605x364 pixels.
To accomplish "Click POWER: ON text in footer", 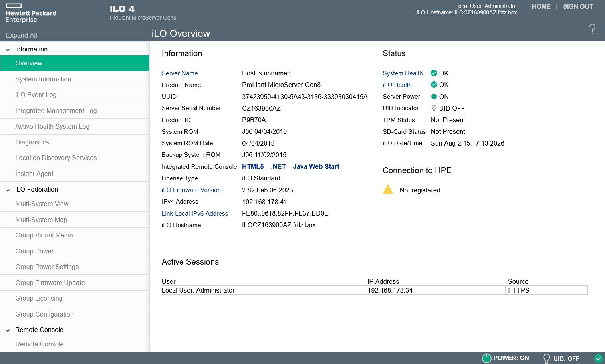I will pyautogui.click(x=511, y=358).
